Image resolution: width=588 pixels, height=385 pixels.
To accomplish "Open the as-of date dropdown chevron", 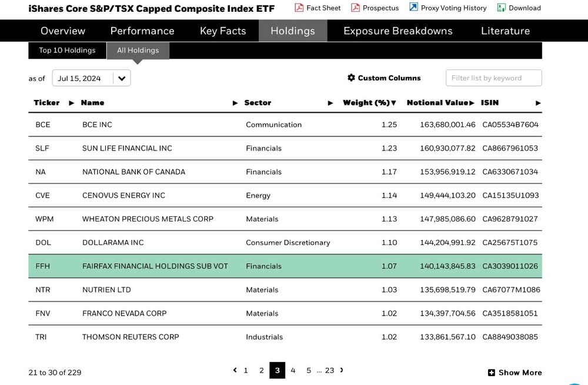I will pyautogui.click(x=122, y=78).
